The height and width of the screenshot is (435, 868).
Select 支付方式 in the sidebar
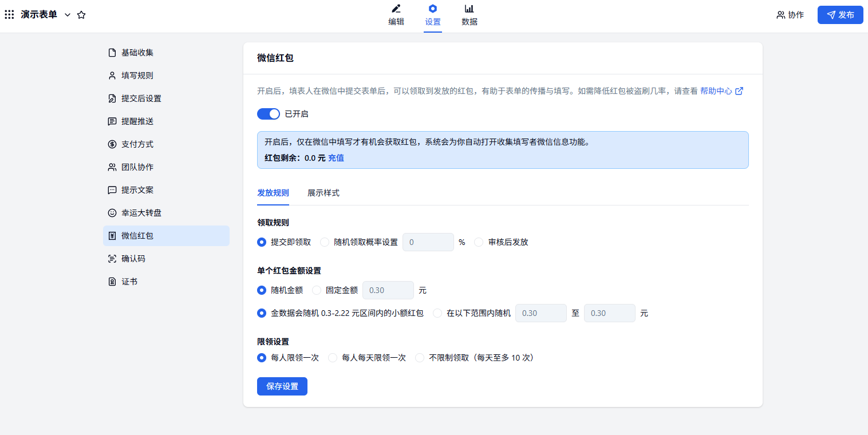click(x=137, y=144)
